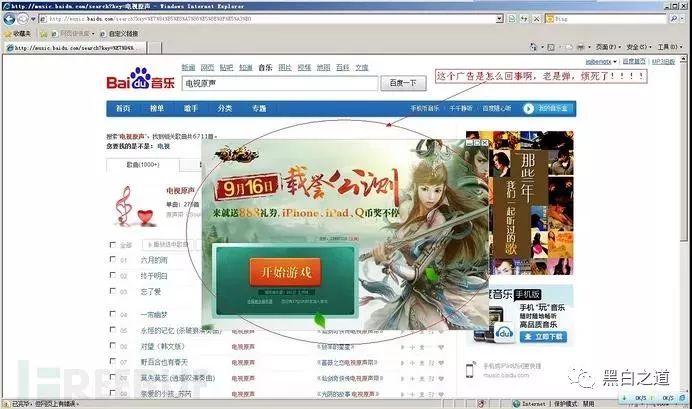This screenshot has width=692, height=409.
Task: Open the user account dropdown at top right
Action: (x=601, y=62)
